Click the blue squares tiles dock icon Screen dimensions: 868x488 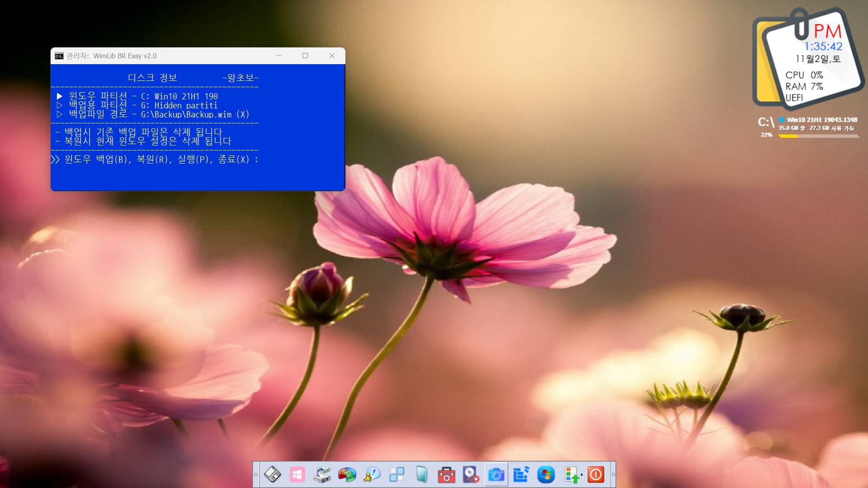pos(397,474)
